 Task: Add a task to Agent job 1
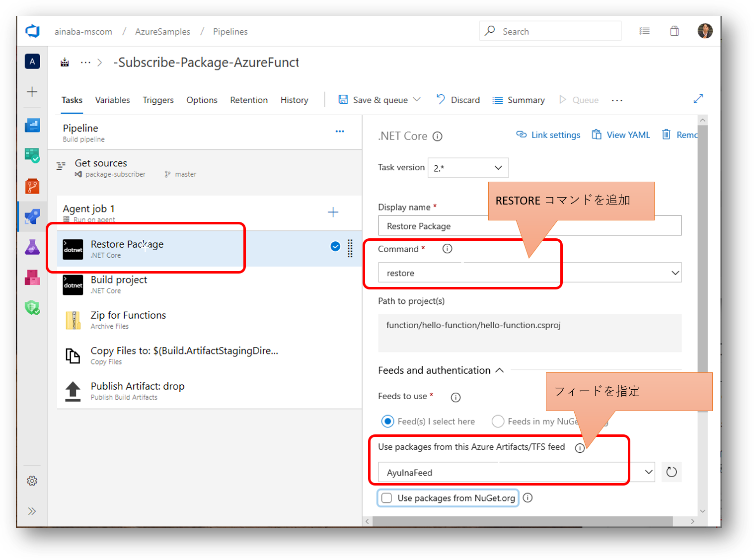(333, 212)
